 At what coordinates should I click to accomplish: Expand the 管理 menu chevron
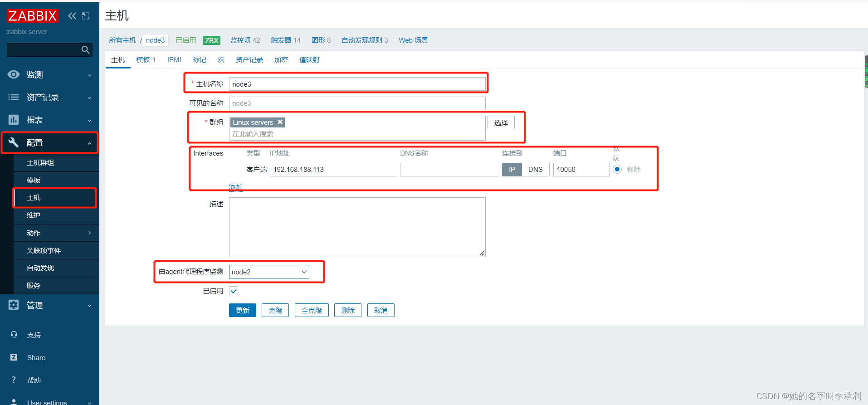89,306
